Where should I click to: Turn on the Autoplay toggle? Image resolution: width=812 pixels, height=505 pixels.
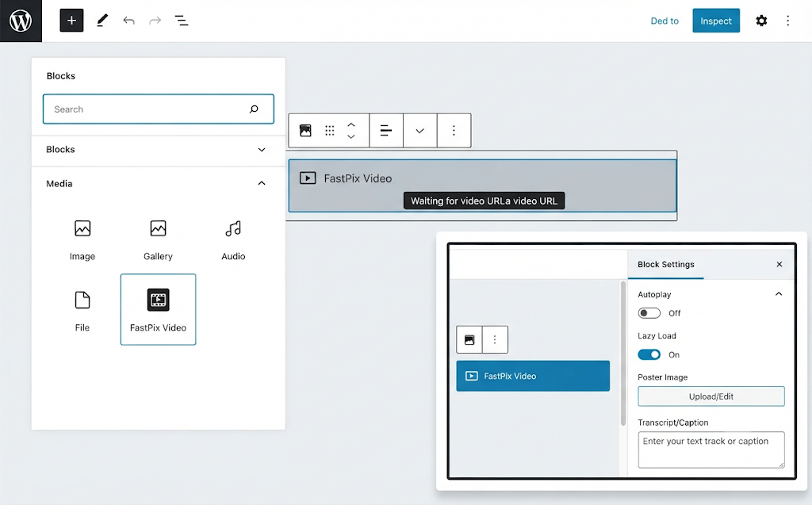pyautogui.click(x=649, y=313)
